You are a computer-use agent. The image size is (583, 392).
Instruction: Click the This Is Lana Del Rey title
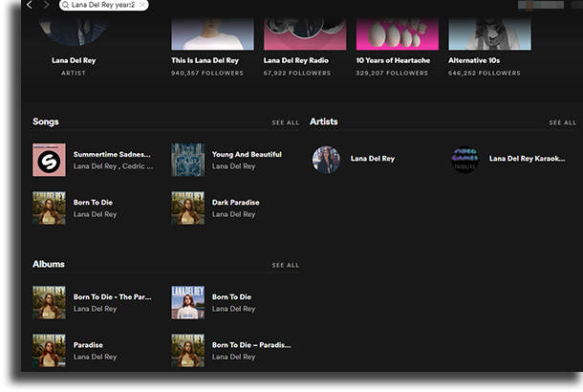point(205,60)
